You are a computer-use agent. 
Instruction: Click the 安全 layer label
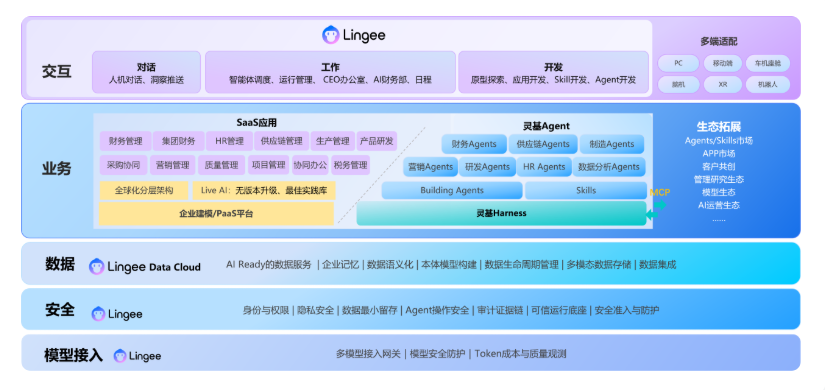pos(60,309)
